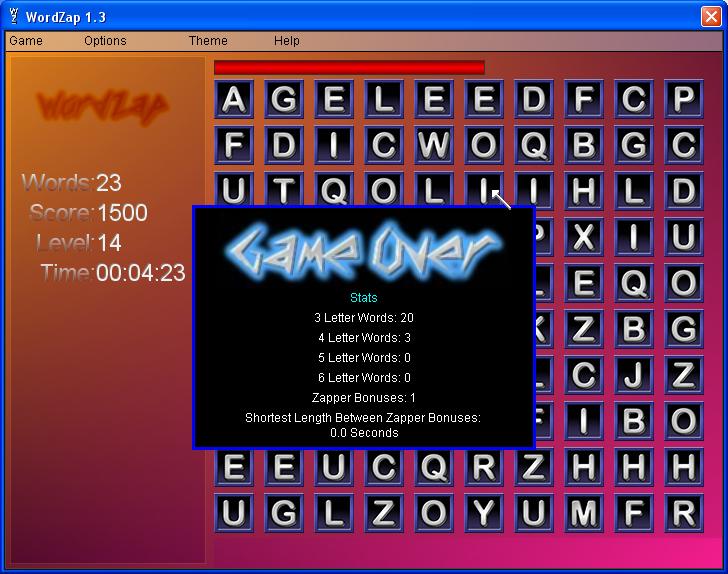Select the J letter tile

coord(634,375)
